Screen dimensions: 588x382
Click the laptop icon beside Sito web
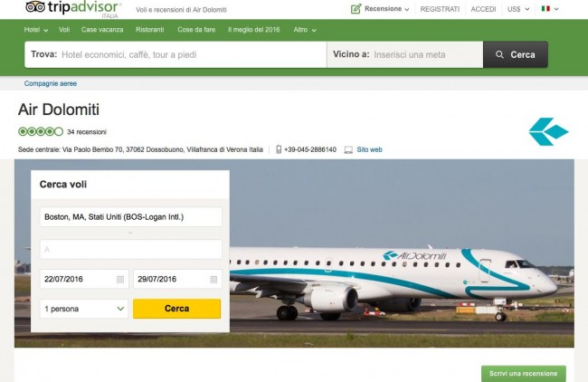point(348,149)
